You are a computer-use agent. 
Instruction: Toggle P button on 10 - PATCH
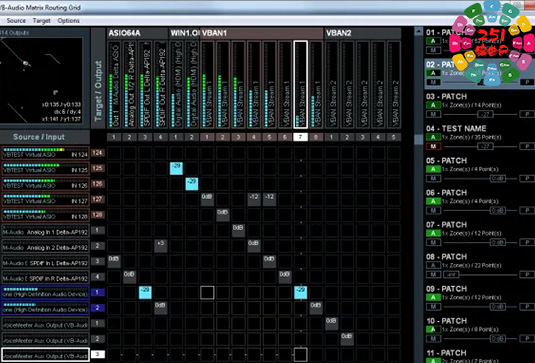click(527, 339)
